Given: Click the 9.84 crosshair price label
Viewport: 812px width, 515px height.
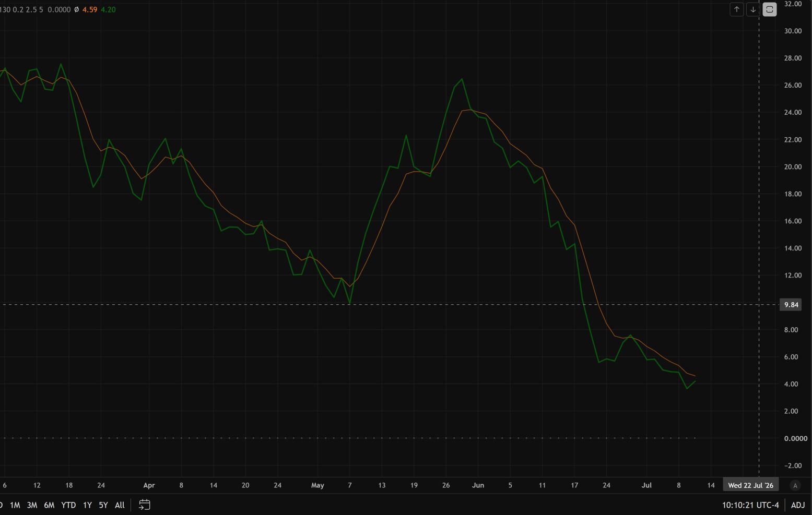Looking at the screenshot, I should tap(790, 305).
